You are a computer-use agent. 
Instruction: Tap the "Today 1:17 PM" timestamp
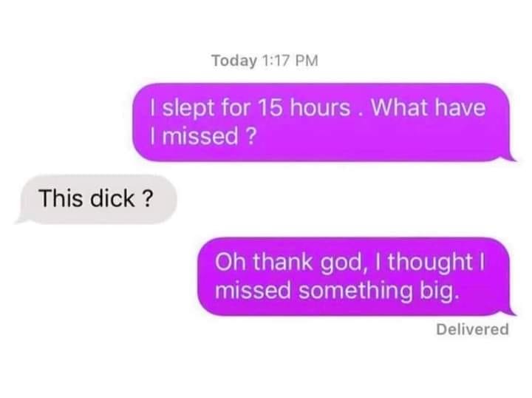tap(265, 61)
